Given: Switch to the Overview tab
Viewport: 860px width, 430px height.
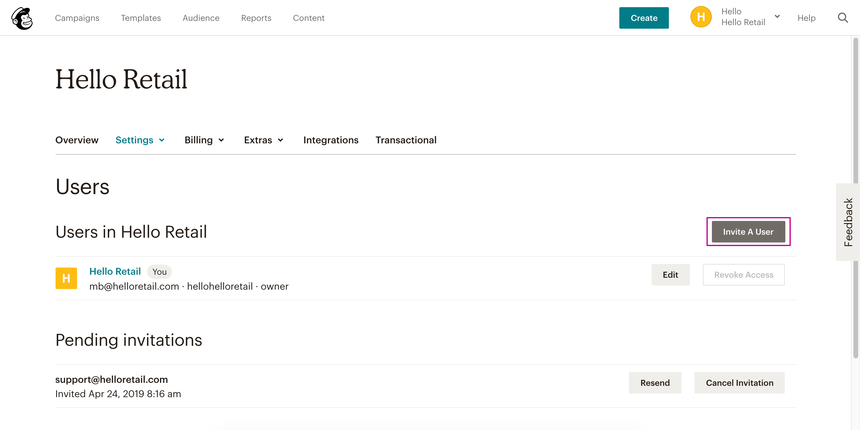Looking at the screenshot, I should click(x=77, y=140).
